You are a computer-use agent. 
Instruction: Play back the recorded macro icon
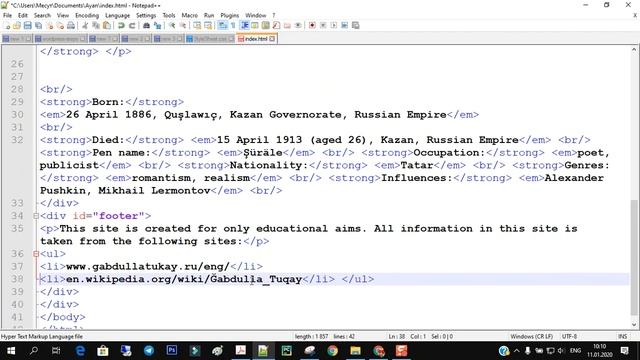tap(334, 25)
